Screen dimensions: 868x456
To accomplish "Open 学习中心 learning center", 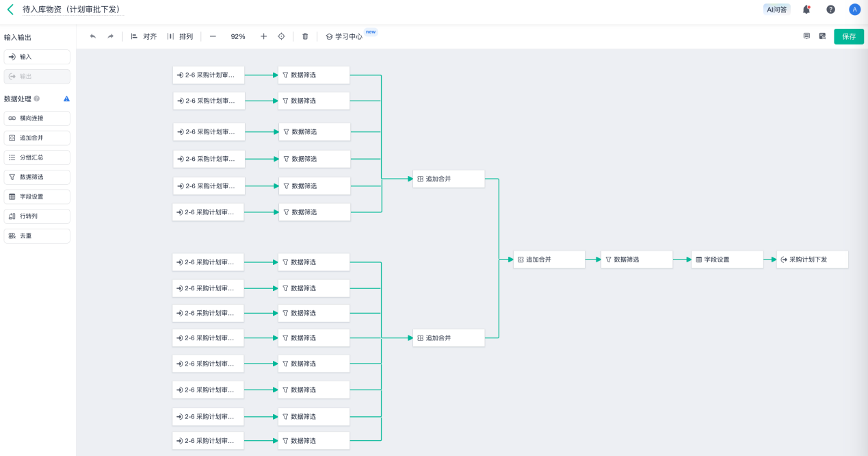I will [x=343, y=36].
